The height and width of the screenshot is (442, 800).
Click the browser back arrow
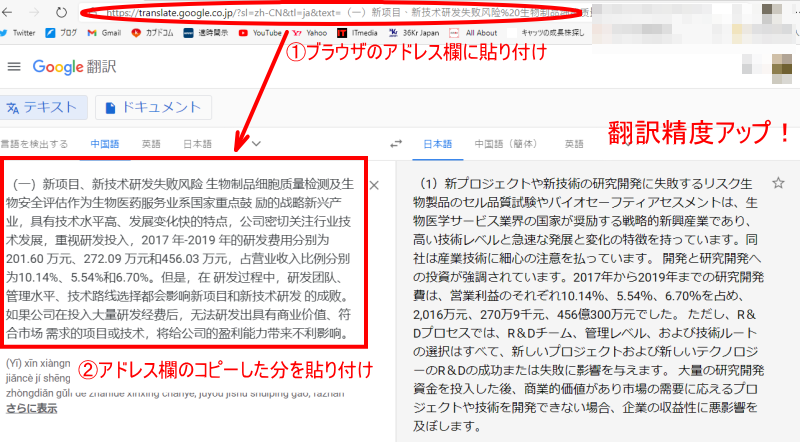coord(7,12)
